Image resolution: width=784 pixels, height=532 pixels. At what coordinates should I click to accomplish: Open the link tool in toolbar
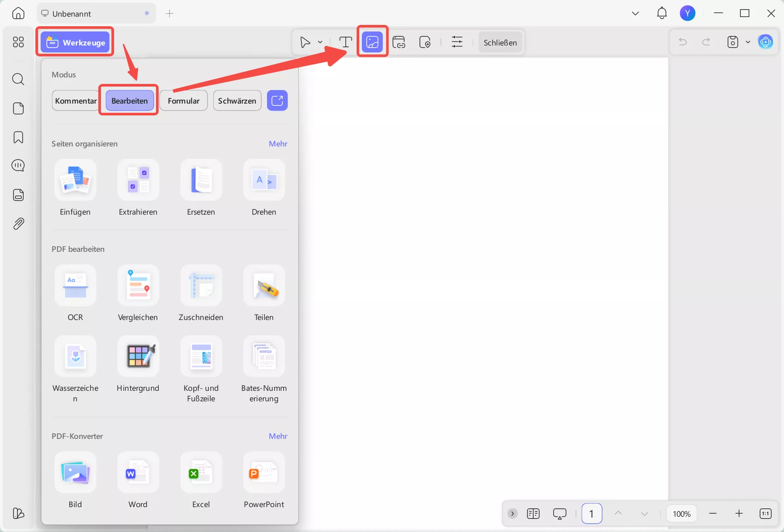pyautogui.click(x=399, y=42)
